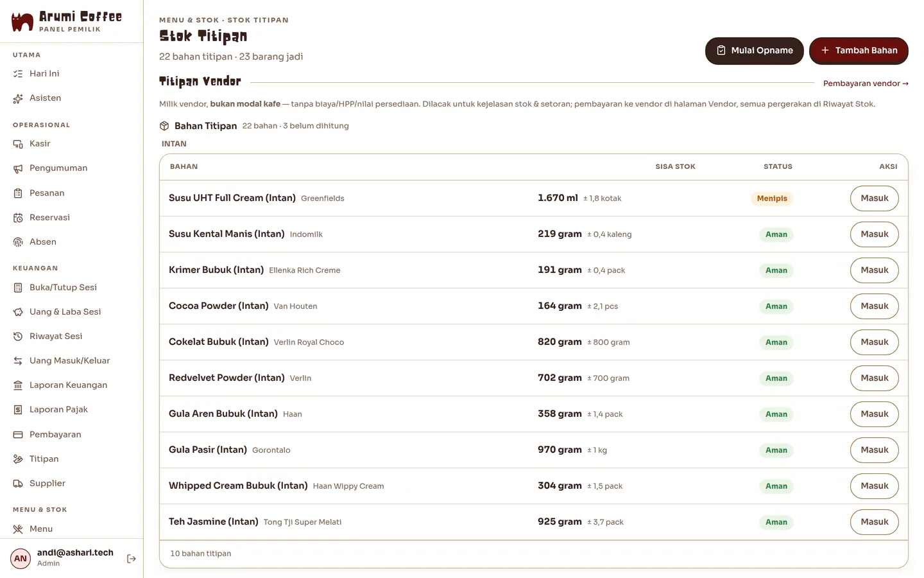This screenshot has height=578, width=924.
Task: Click the Reservasi calendar icon
Action: click(x=18, y=218)
